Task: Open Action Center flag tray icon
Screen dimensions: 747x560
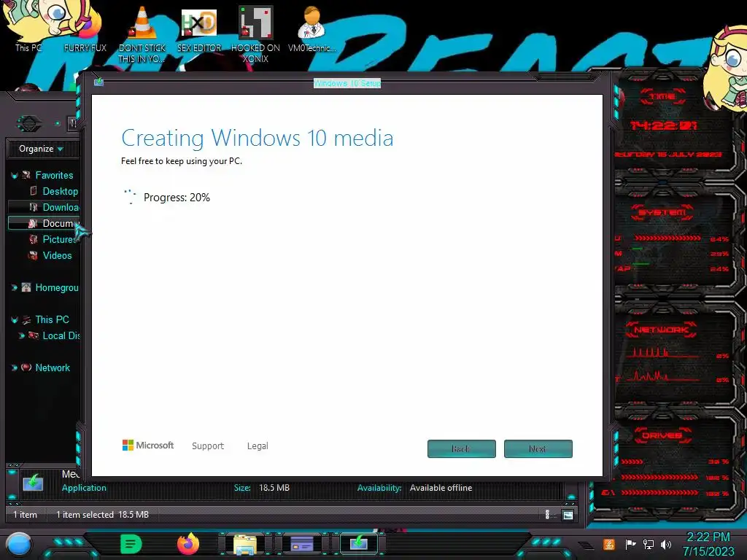Action: [x=630, y=544]
